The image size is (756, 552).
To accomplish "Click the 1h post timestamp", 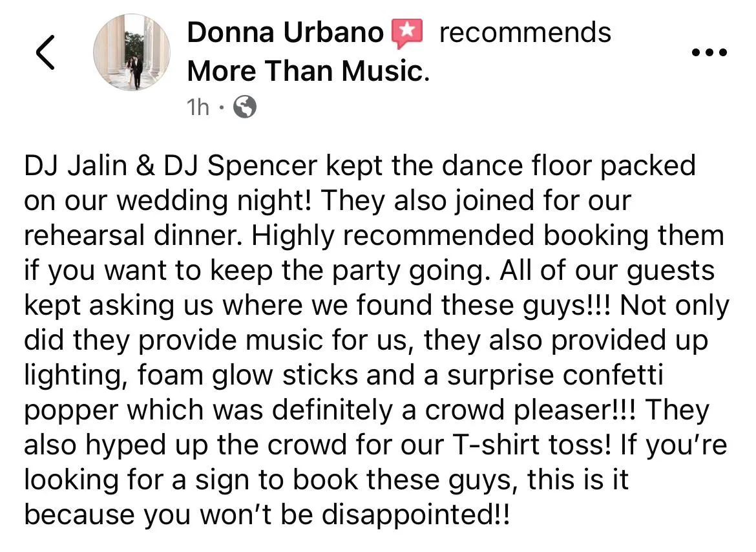I will point(198,107).
